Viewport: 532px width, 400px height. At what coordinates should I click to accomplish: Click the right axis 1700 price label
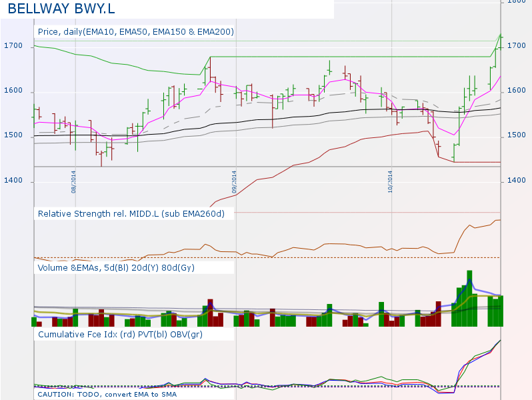pyautogui.click(x=517, y=45)
